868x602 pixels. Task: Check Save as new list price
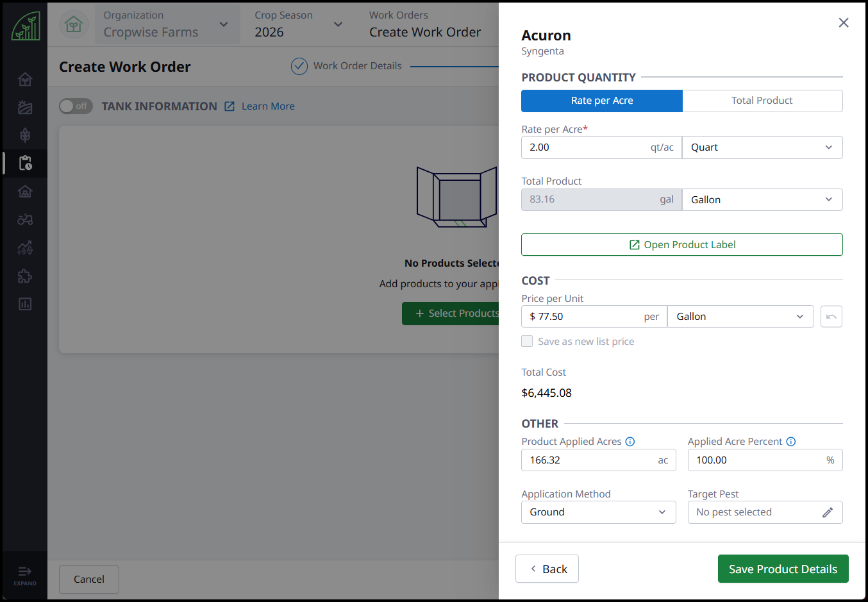527,341
